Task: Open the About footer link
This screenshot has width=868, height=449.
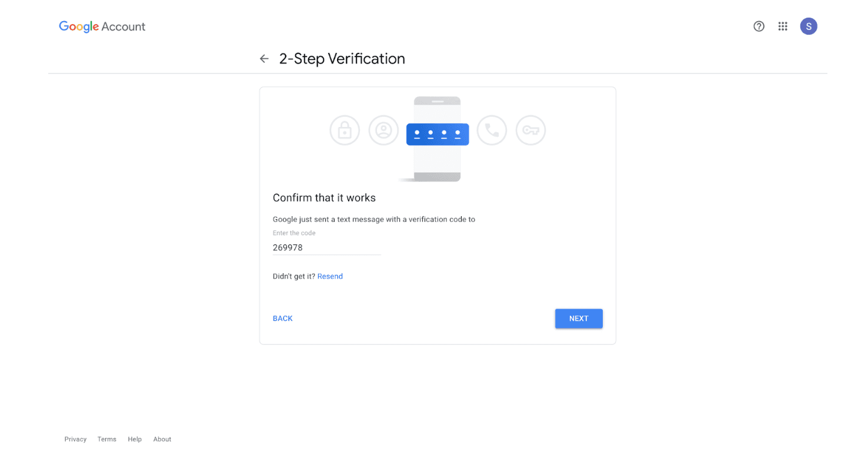Action: 162,439
